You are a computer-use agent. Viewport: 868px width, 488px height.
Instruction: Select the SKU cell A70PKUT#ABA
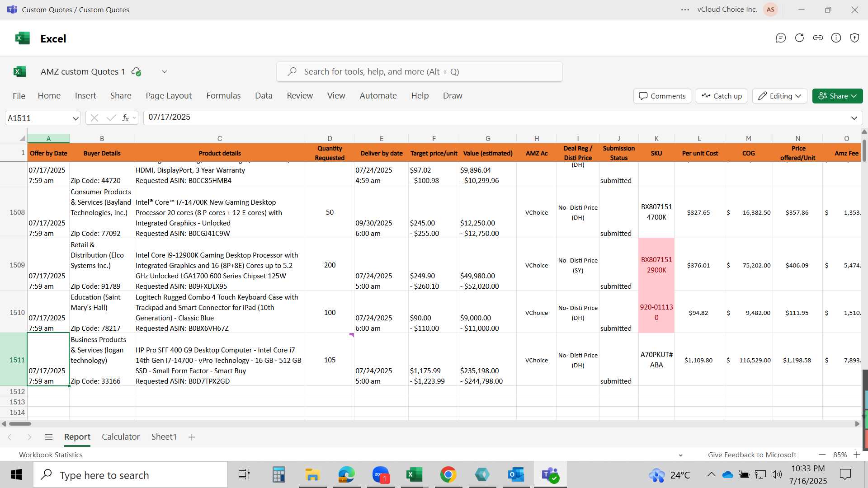click(x=656, y=360)
